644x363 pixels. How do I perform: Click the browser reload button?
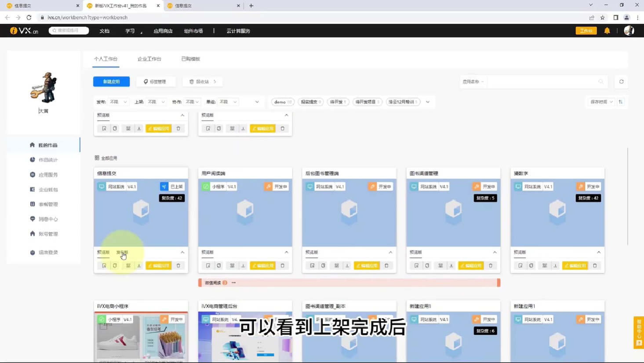click(x=29, y=18)
